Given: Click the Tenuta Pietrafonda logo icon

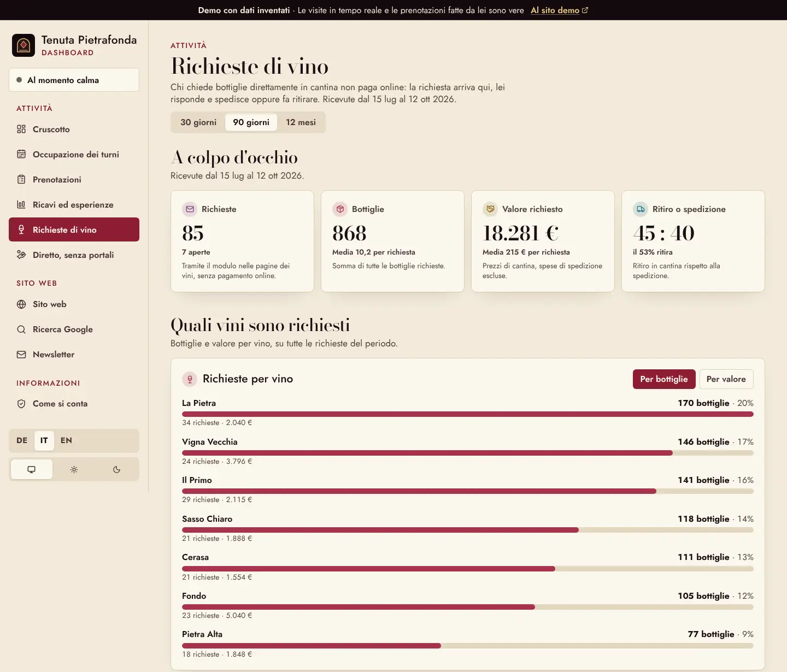Looking at the screenshot, I should click(24, 45).
